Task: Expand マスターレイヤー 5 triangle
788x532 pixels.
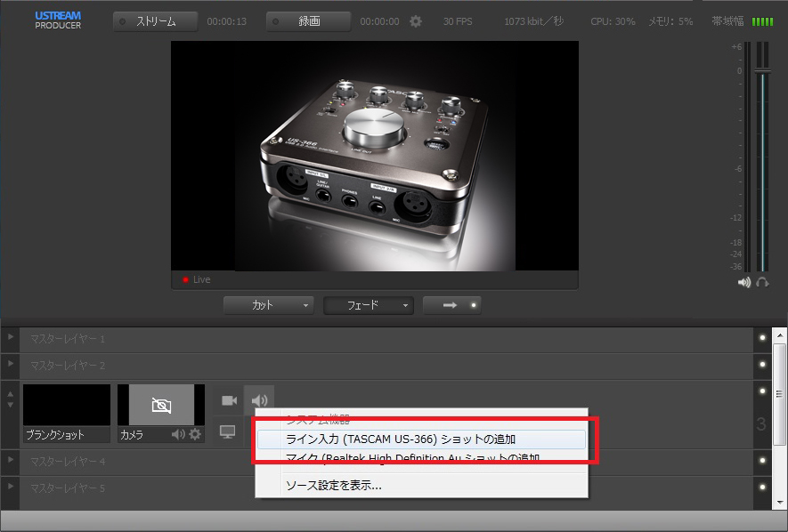Action: click(10, 486)
